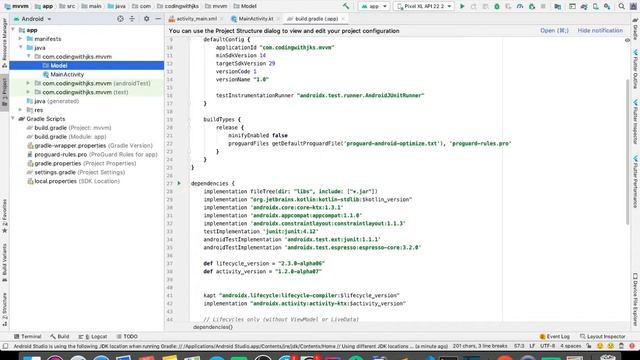Toggle the Device File Explorer tool window
640x360 pixels.
(x=636, y=300)
